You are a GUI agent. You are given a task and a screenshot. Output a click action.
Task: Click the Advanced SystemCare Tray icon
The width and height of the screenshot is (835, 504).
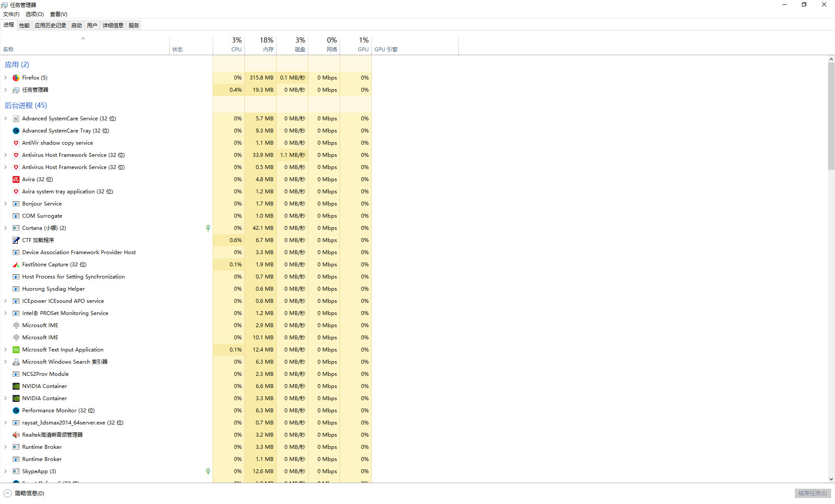click(16, 131)
